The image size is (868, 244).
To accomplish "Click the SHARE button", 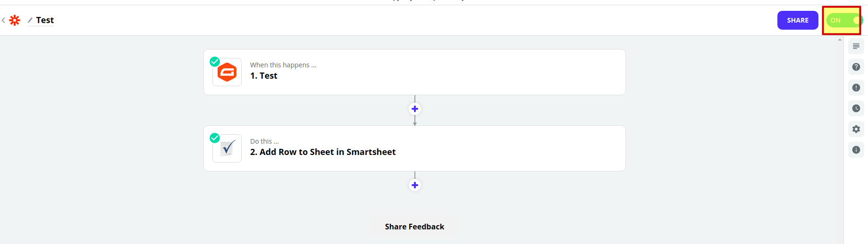I will pos(798,20).
